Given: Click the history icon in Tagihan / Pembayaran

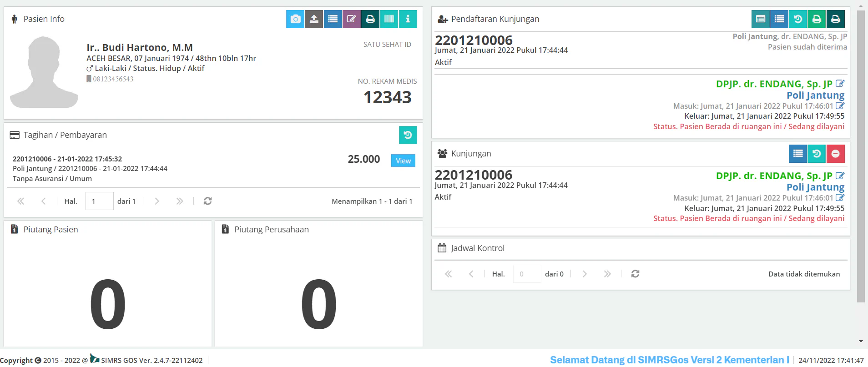Looking at the screenshot, I should point(408,135).
